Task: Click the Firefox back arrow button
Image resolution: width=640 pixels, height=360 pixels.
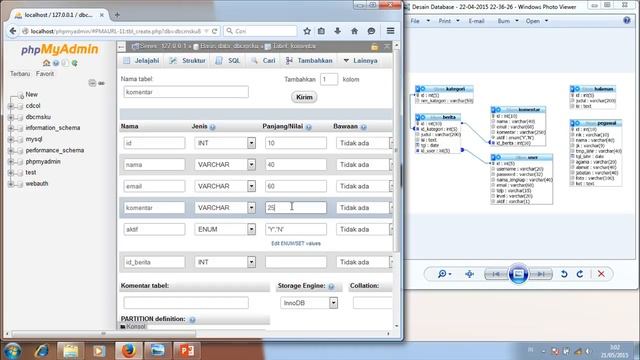Action: tap(13, 31)
